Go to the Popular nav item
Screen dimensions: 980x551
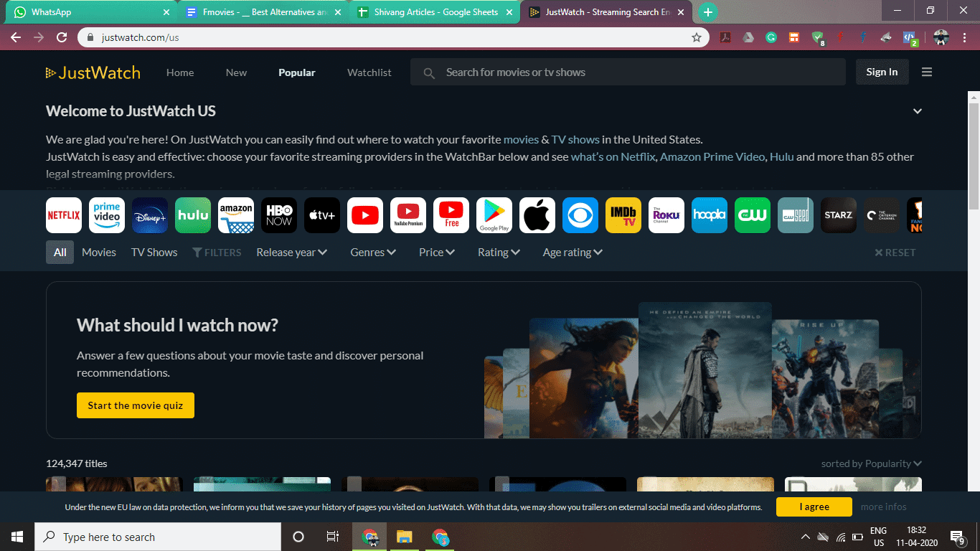click(x=297, y=72)
